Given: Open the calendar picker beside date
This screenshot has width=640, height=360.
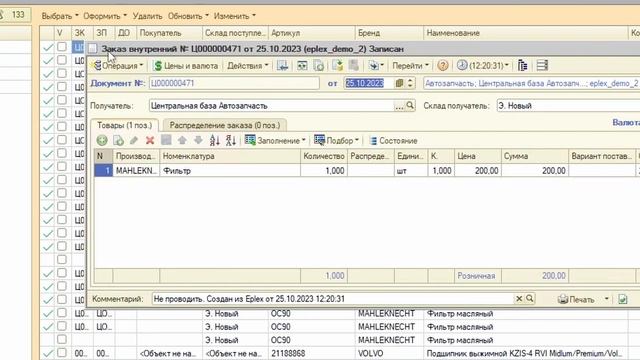Looking at the screenshot, I should [399, 83].
